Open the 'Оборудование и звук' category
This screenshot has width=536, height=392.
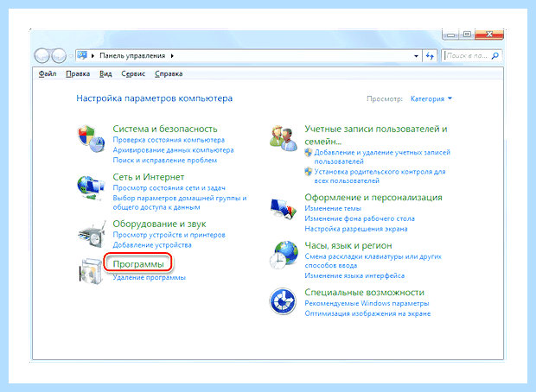(159, 224)
